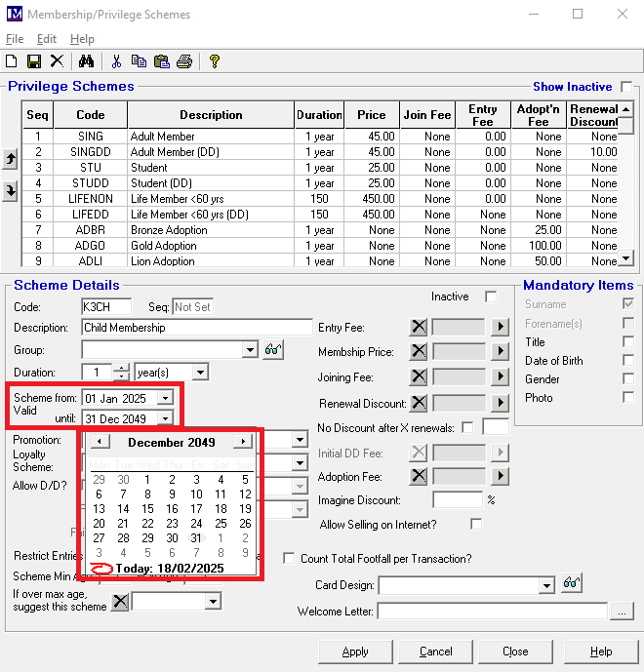Open the Scheme from date dropdown
This screenshot has height=672, width=644.
point(165,398)
